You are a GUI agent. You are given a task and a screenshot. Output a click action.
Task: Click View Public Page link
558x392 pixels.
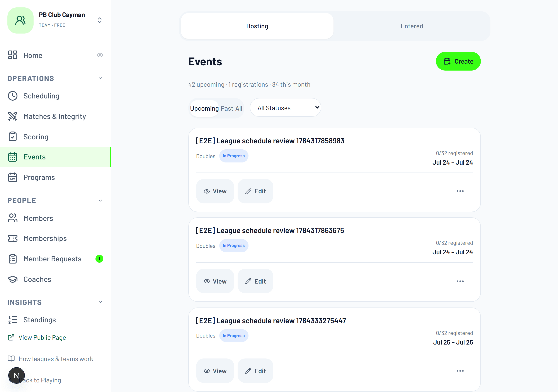point(42,337)
